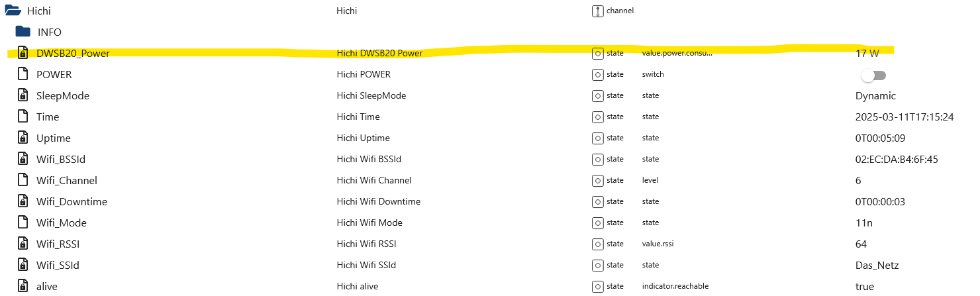Click the locked file icon for SleepMode
980x296 pixels.
tap(23, 95)
